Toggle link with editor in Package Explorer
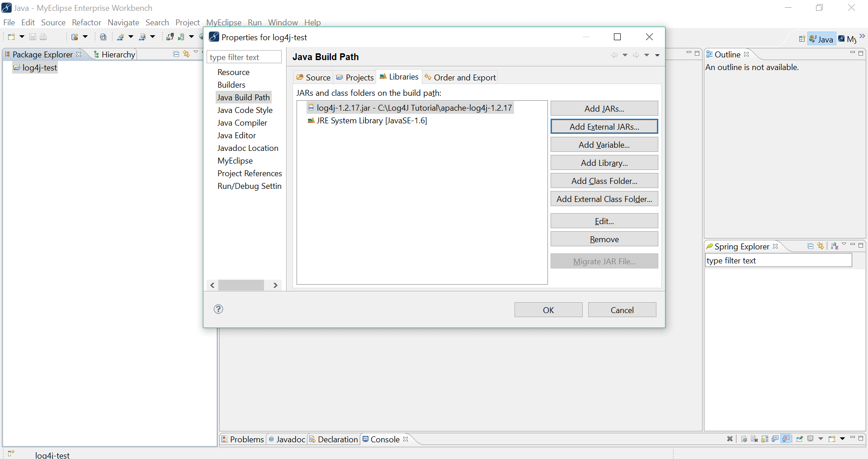The height and width of the screenshot is (459, 868). [186, 54]
